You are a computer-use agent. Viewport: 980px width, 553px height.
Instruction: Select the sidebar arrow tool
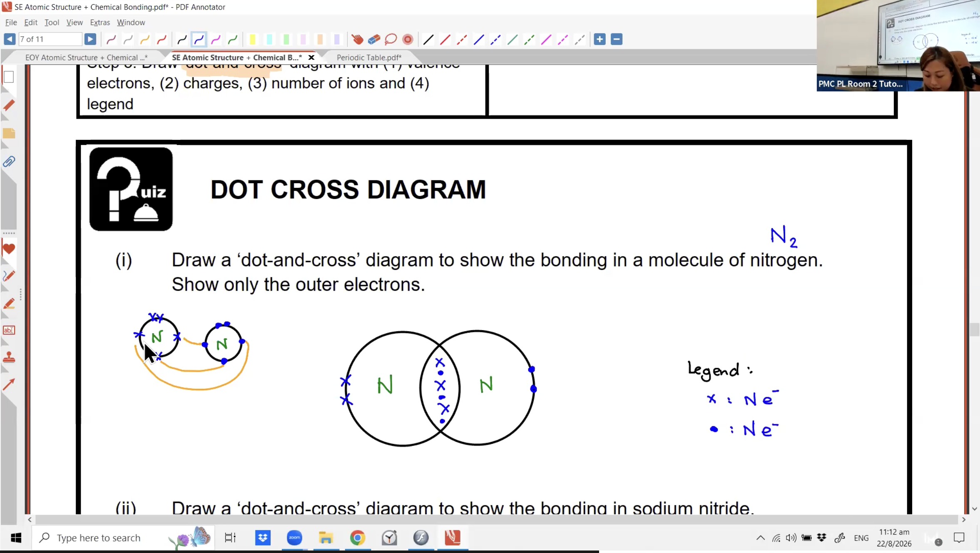tap(9, 384)
